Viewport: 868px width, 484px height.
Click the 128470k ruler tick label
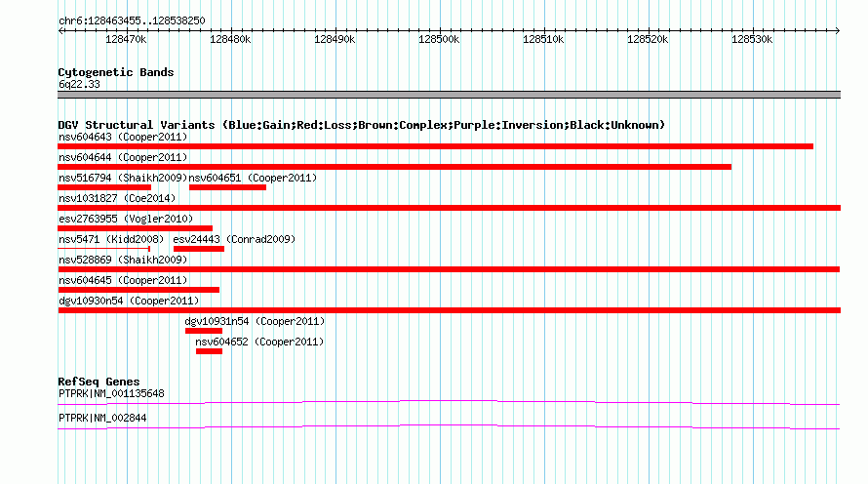[x=126, y=39]
